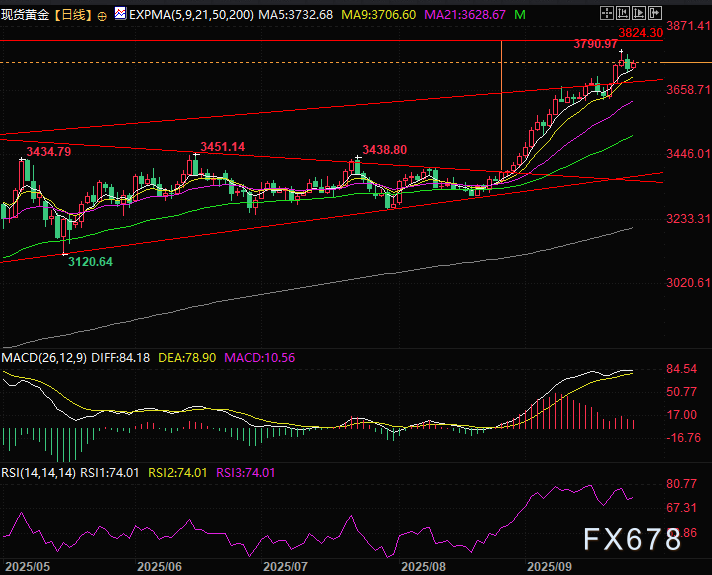The image size is (712, 575).
Task: Click the 3120.64 low price label
Action: [x=90, y=260]
